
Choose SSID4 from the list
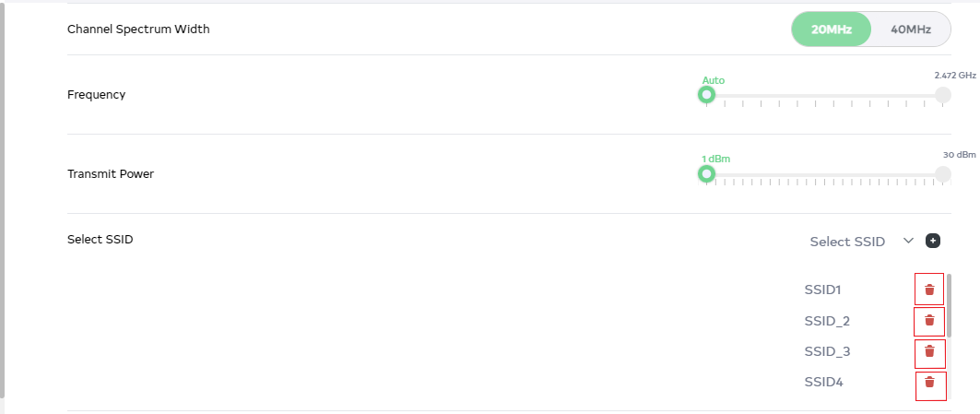822,383
